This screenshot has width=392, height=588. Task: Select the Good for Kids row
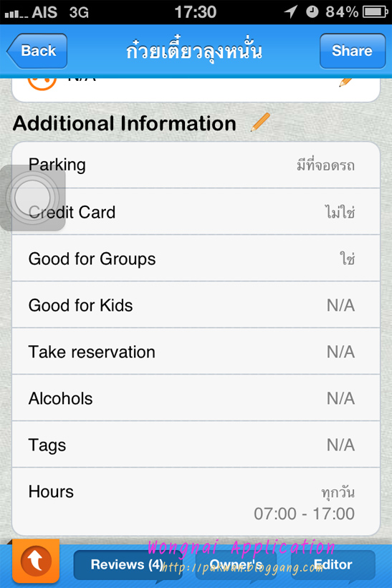(x=196, y=305)
